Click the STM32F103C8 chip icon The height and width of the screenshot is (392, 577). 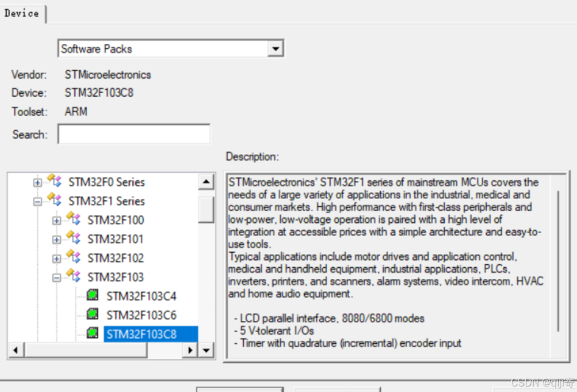point(93,333)
